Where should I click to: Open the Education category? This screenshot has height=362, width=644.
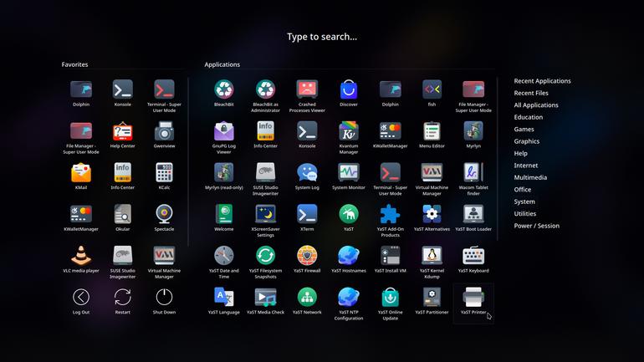[x=529, y=117]
